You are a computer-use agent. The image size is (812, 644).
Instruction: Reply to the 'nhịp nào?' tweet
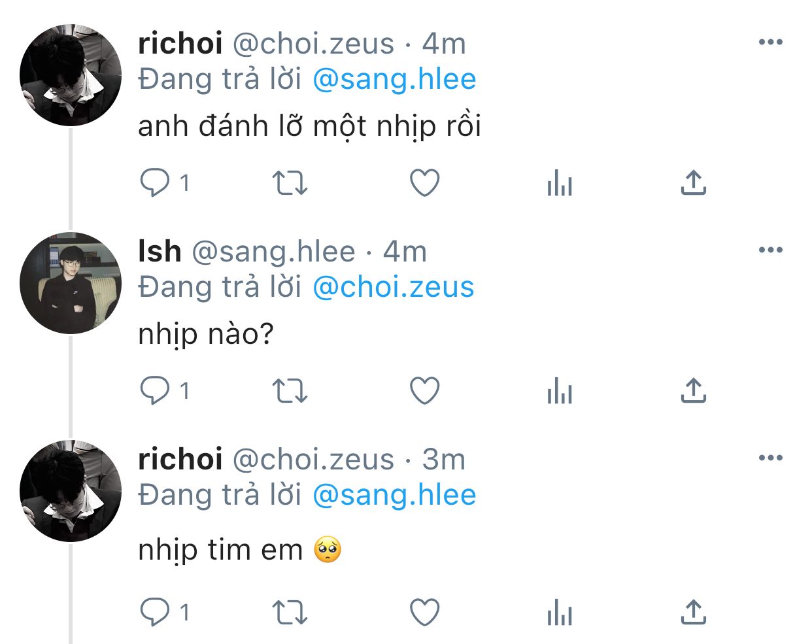click(155, 390)
